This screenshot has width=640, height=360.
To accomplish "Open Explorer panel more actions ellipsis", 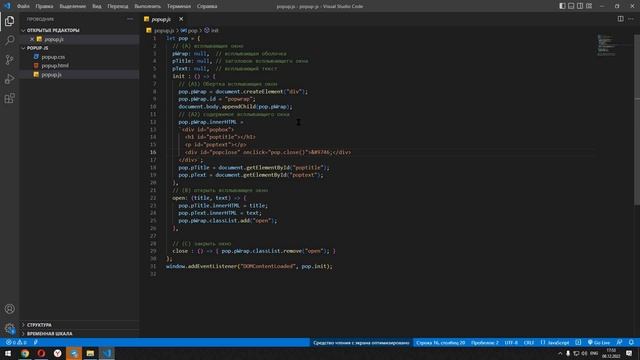I will pyautogui.click(x=130, y=19).
